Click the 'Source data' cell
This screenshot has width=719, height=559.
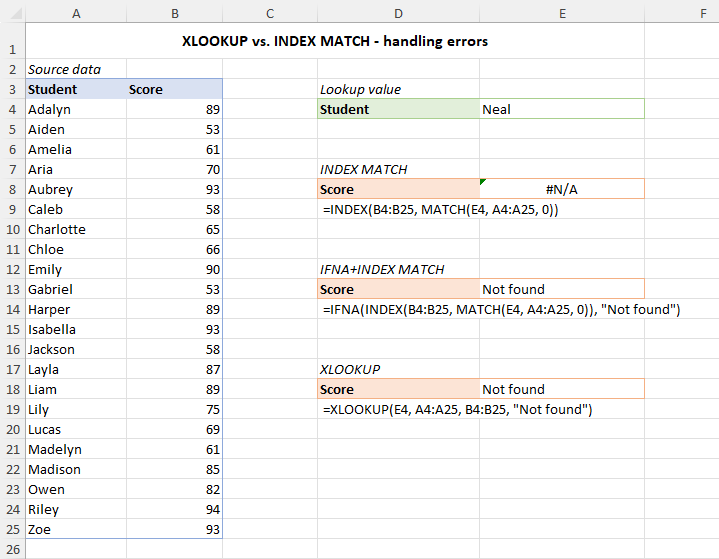(76, 69)
